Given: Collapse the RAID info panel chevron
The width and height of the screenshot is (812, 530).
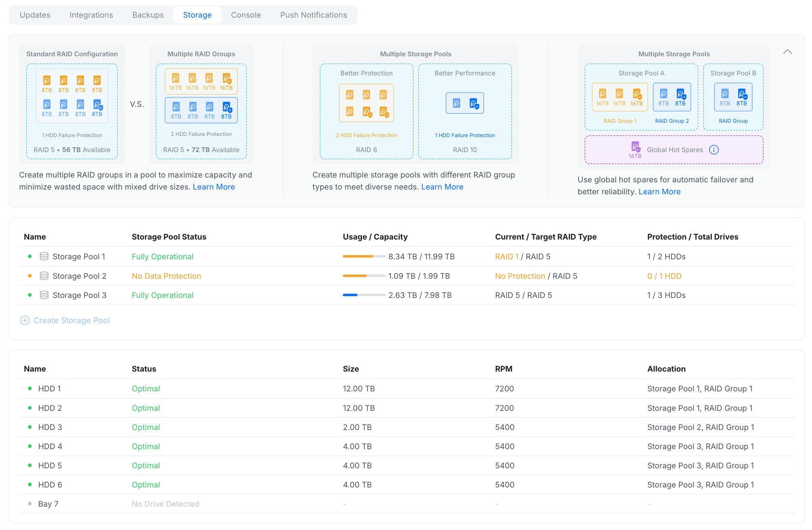Looking at the screenshot, I should (787, 52).
